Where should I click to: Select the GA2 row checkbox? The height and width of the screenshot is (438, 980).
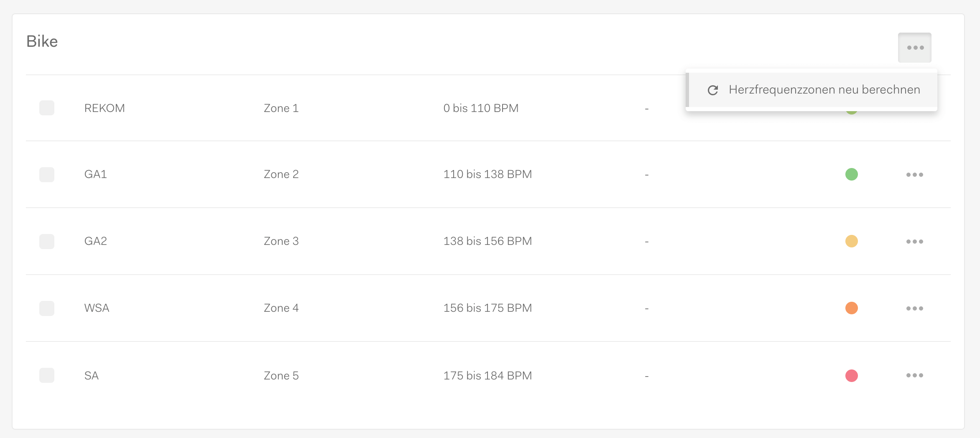(47, 242)
